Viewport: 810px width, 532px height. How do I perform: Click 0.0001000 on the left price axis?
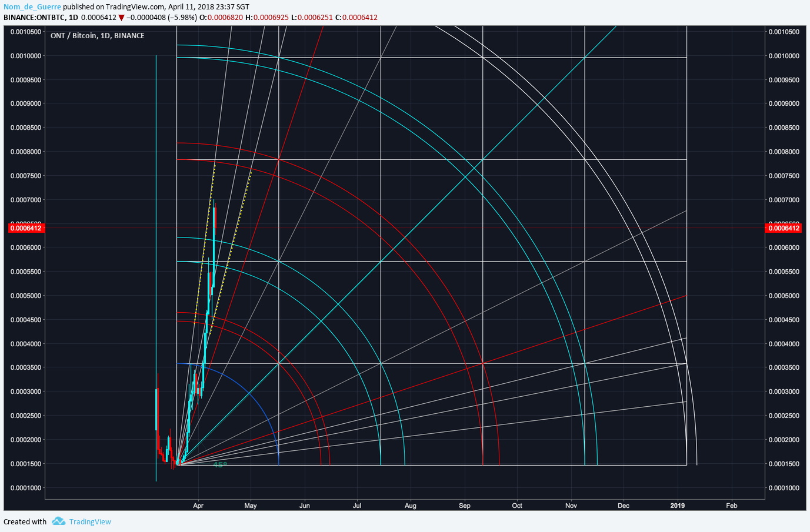26,488
